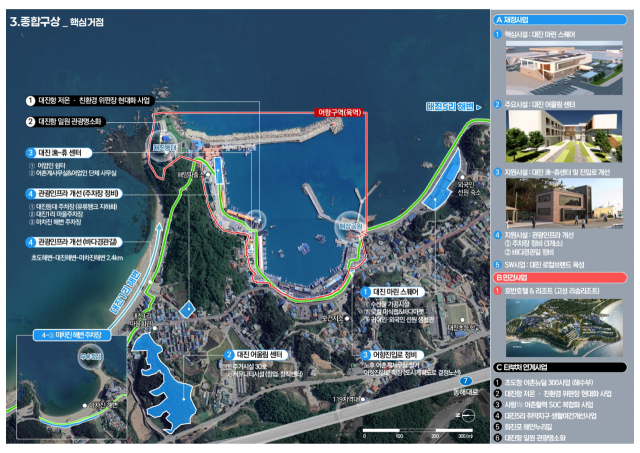The height and width of the screenshot is (453, 640).
Task: Click the circled 7 marker by 동해대로
Action: 464,381
